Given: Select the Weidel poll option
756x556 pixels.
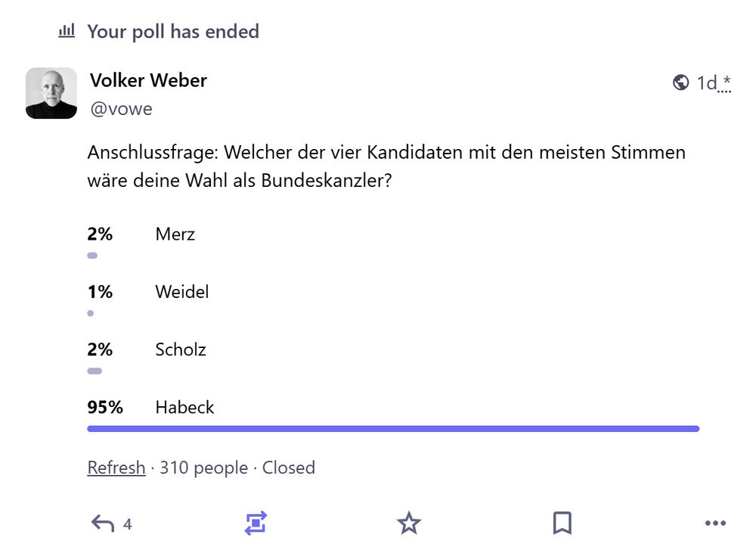Looking at the screenshot, I should coord(181,292).
